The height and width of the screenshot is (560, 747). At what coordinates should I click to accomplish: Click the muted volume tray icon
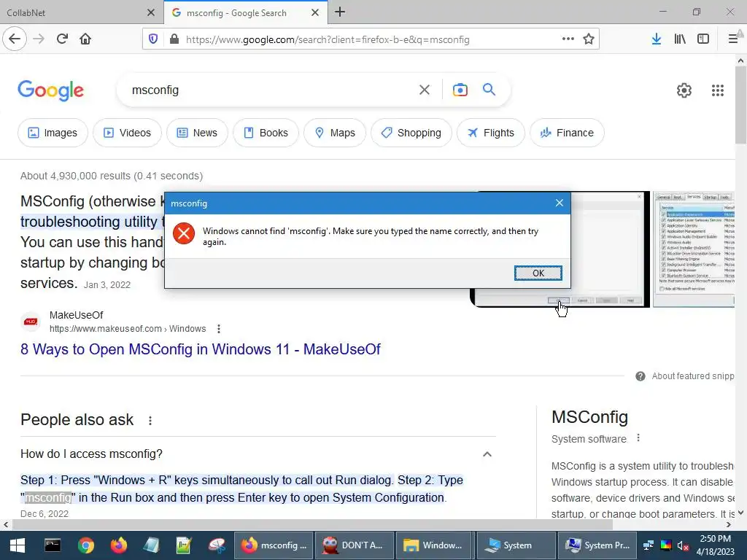pyautogui.click(x=683, y=545)
